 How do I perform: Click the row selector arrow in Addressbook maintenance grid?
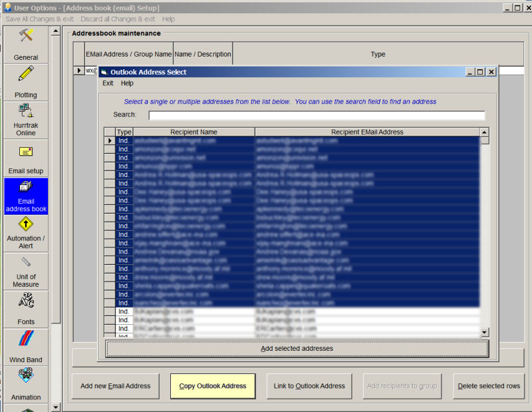(78, 71)
